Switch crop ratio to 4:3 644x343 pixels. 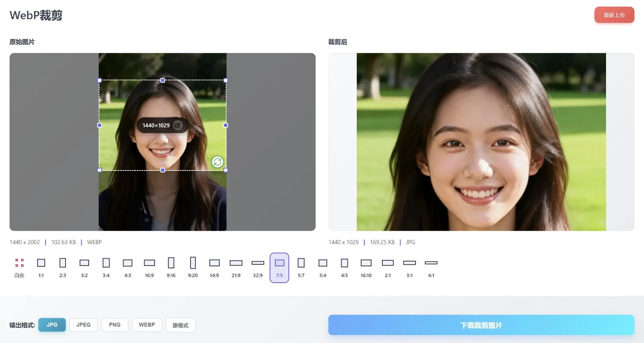[x=128, y=268]
